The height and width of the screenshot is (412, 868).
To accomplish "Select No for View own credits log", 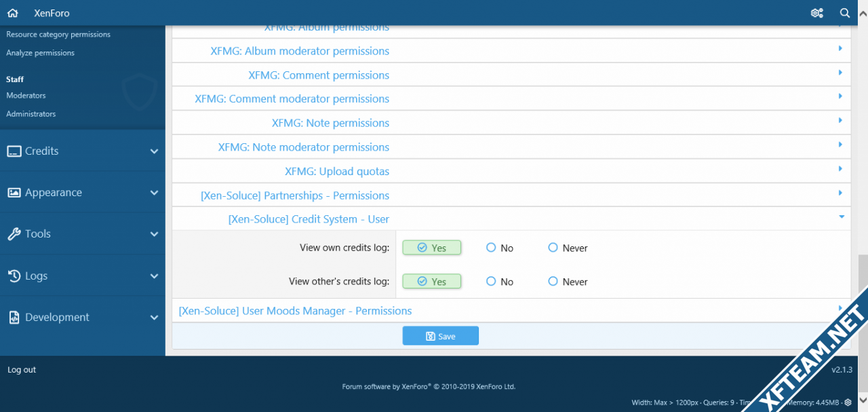I will click(500, 248).
